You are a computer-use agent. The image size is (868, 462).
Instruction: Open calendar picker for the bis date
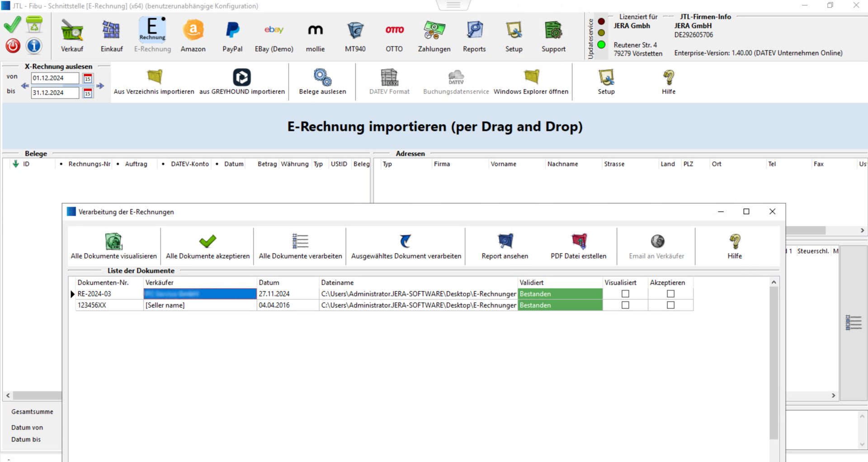click(x=88, y=93)
